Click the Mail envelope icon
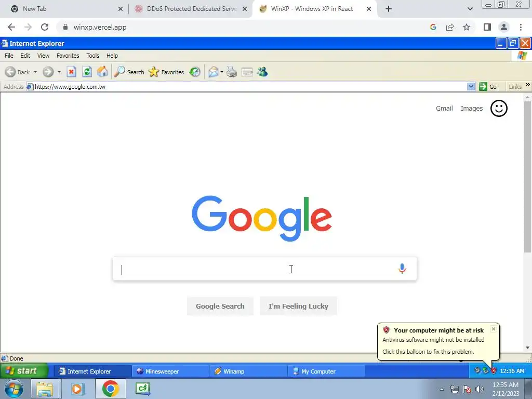 (x=214, y=72)
